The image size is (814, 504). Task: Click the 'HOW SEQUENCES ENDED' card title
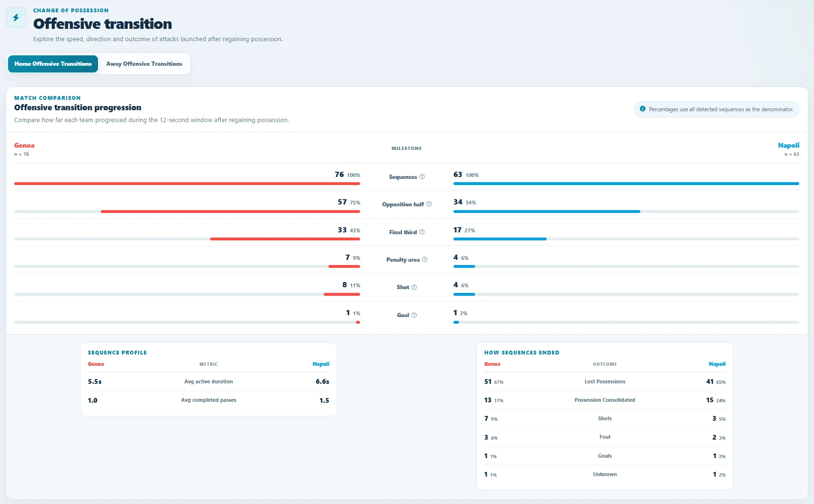click(x=522, y=353)
